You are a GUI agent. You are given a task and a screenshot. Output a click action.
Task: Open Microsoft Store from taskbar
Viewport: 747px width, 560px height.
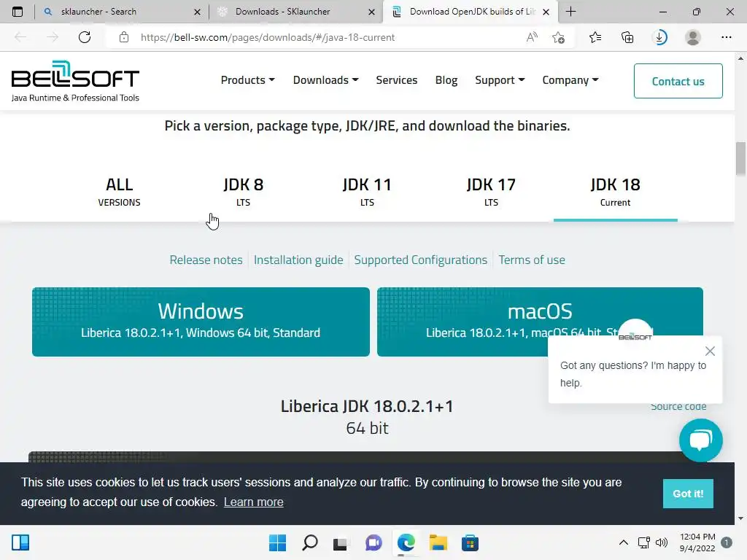click(470, 542)
